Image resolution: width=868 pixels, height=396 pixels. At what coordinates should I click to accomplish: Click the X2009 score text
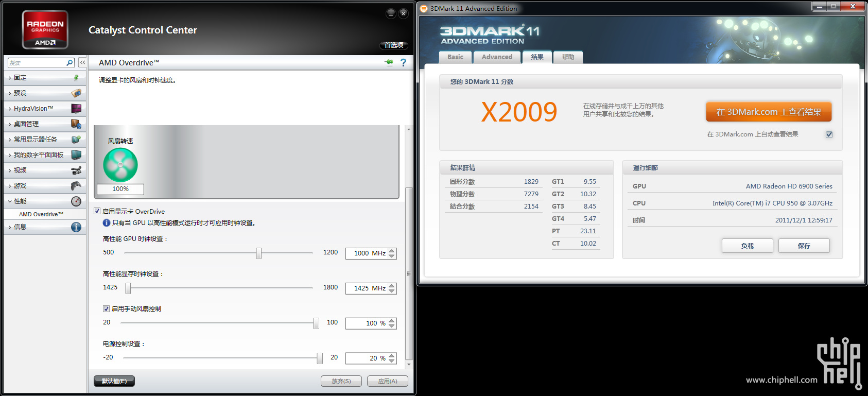[x=519, y=112]
